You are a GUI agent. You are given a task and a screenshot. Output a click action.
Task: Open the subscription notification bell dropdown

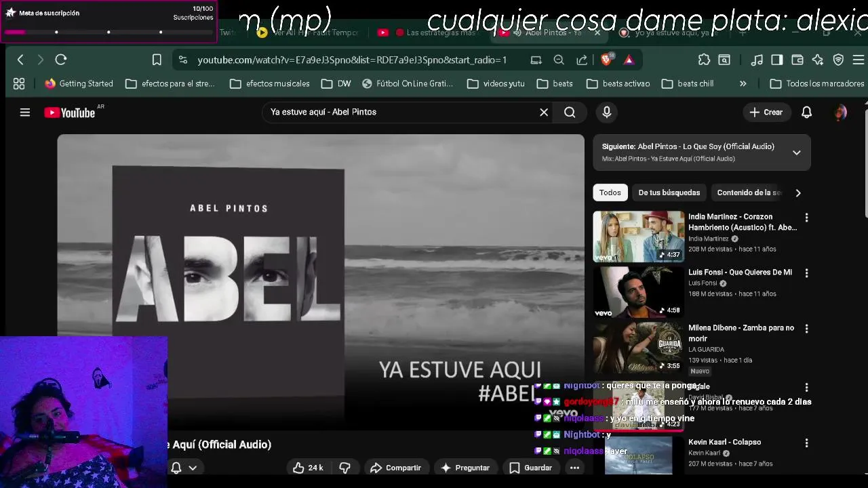click(x=184, y=468)
